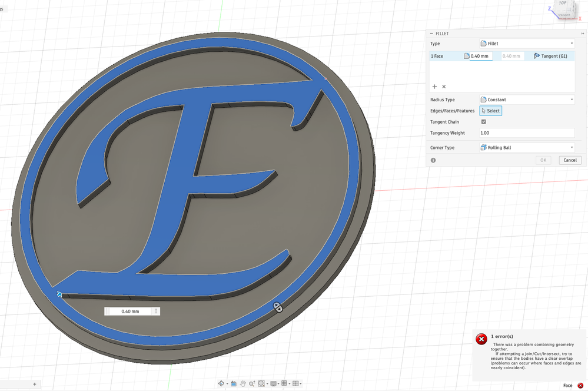The height and width of the screenshot is (391, 588).
Task: Click the canvas 0.40 mm radius input
Action: pos(130,312)
